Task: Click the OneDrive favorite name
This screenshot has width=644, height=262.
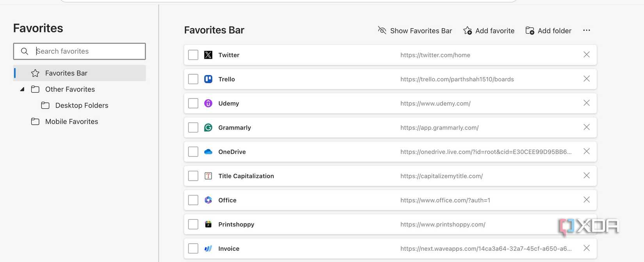Action: [232, 152]
